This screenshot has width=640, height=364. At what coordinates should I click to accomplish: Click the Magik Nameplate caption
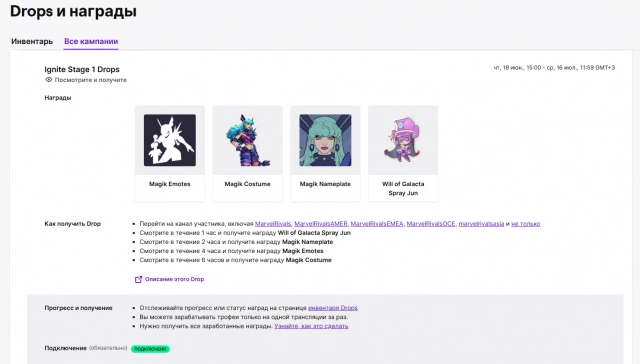coord(325,184)
